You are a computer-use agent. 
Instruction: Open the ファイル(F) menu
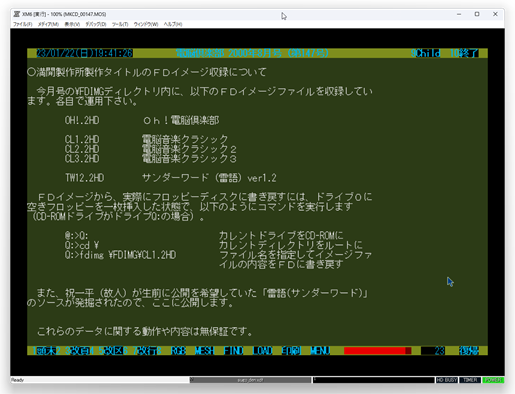tap(23, 24)
